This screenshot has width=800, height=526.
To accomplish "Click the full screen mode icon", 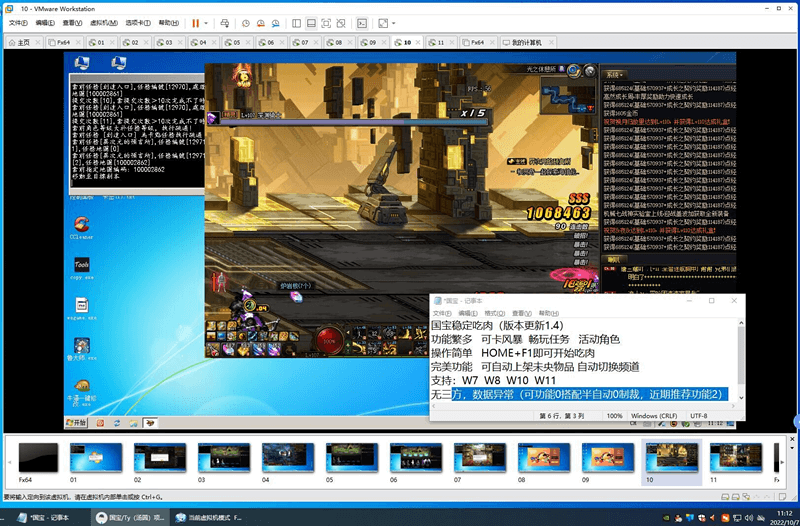I will tap(326, 23).
